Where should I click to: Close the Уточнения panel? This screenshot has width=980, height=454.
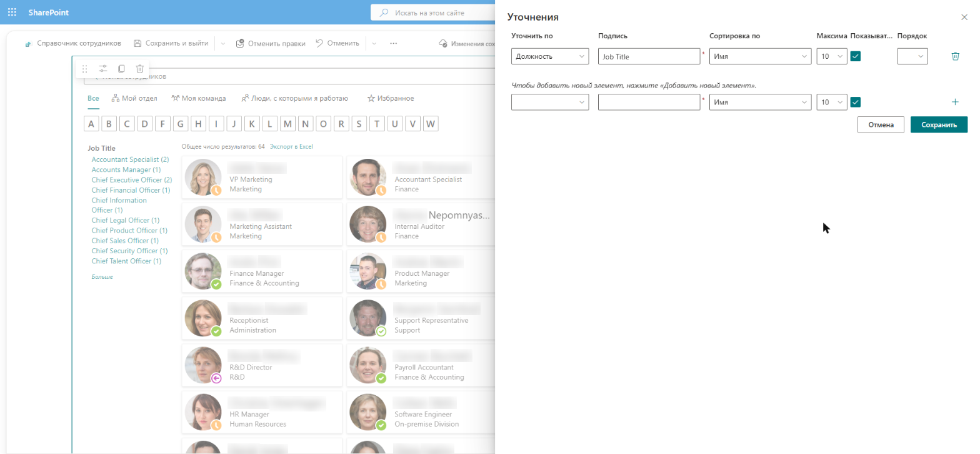point(964,18)
